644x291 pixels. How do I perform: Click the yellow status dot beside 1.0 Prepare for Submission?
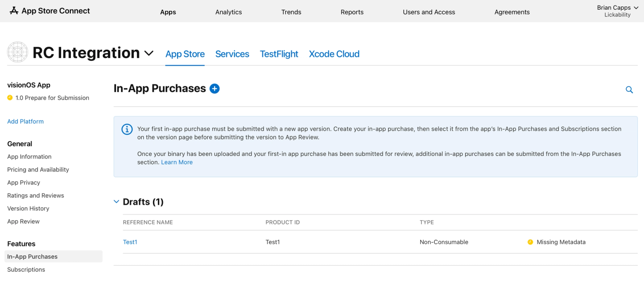coord(10,98)
